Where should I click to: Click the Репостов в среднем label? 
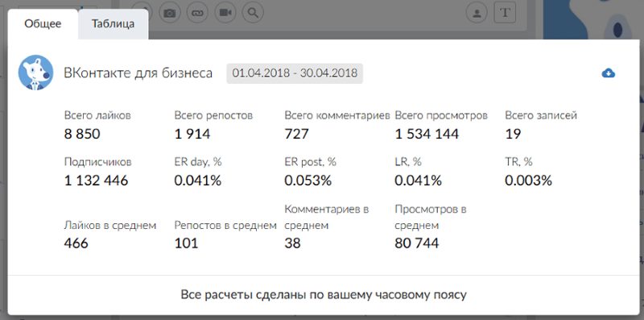pyautogui.click(x=225, y=226)
